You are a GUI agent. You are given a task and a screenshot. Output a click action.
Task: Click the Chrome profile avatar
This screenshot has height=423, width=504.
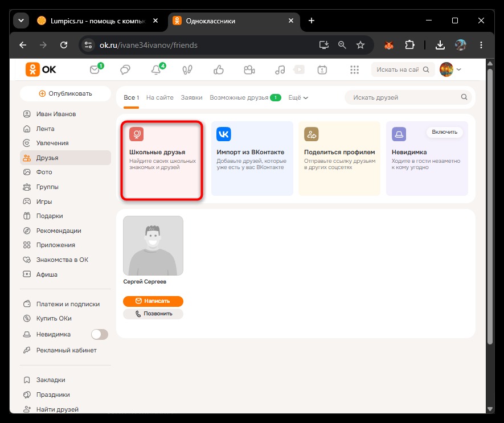461,45
